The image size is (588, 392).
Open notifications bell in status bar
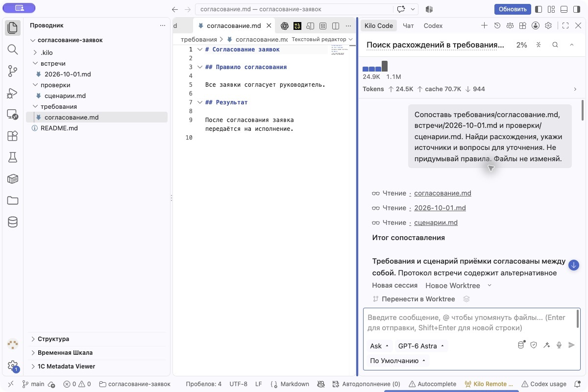coord(577,384)
